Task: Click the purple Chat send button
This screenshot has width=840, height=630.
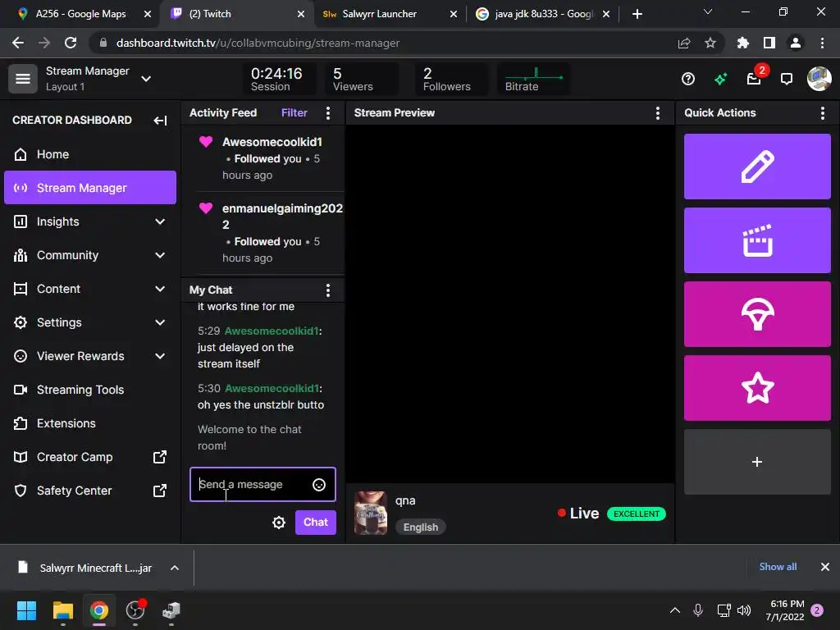Action: coord(316,523)
